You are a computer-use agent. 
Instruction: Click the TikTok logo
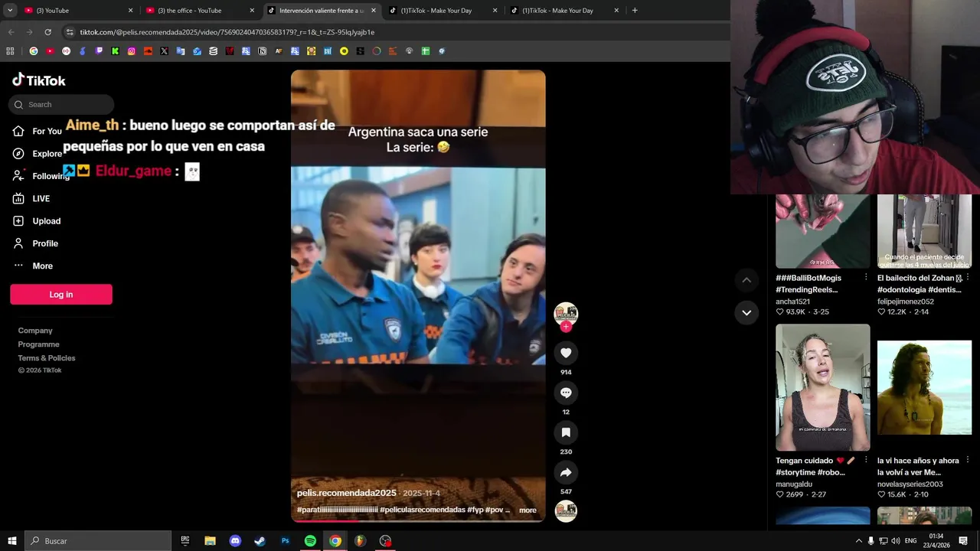point(39,80)
